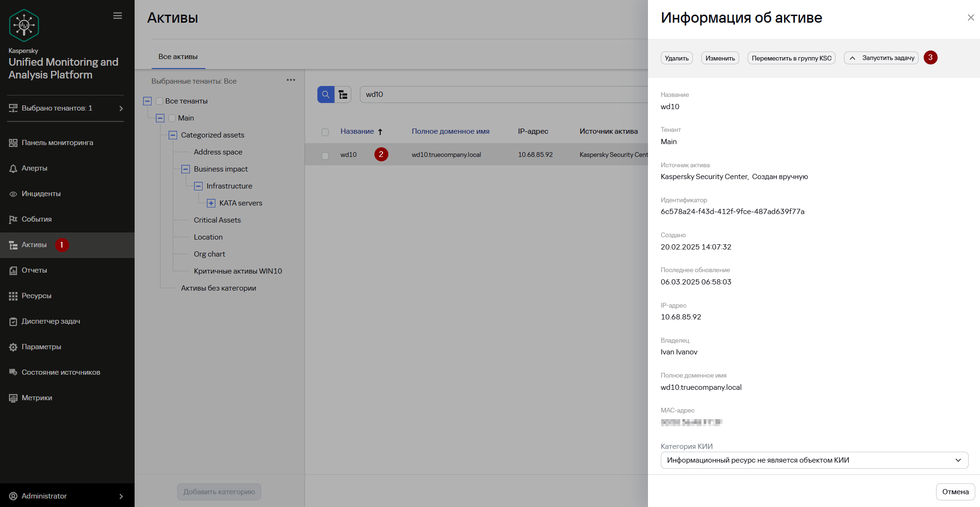Go to Инциденты section
980x507 pixels.
[x=41, y=194]
